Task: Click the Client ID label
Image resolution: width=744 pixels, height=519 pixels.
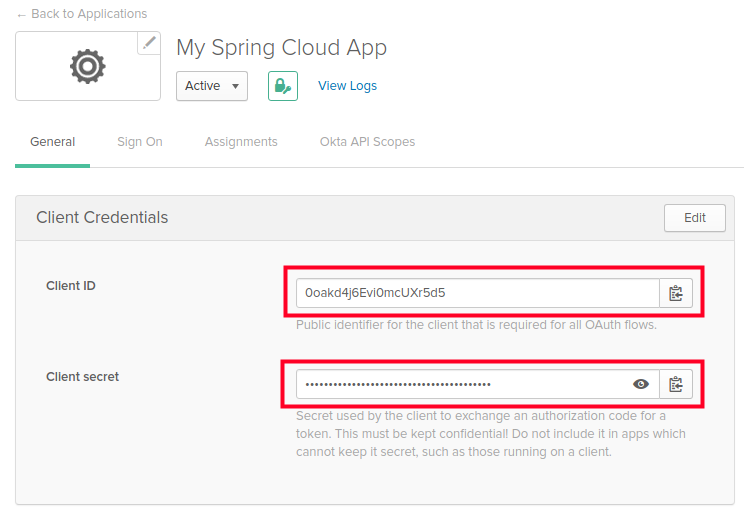Action: point(71,286)
